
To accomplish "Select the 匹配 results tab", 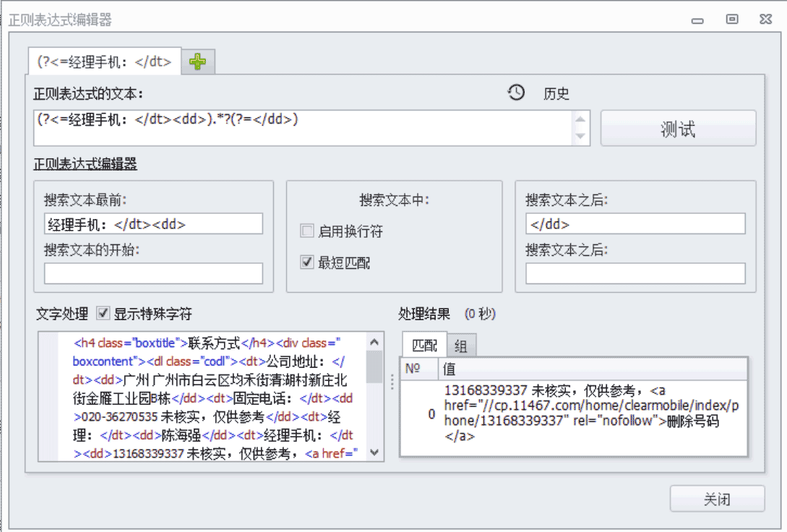I will pyautogui.click(x=424, y=346).
